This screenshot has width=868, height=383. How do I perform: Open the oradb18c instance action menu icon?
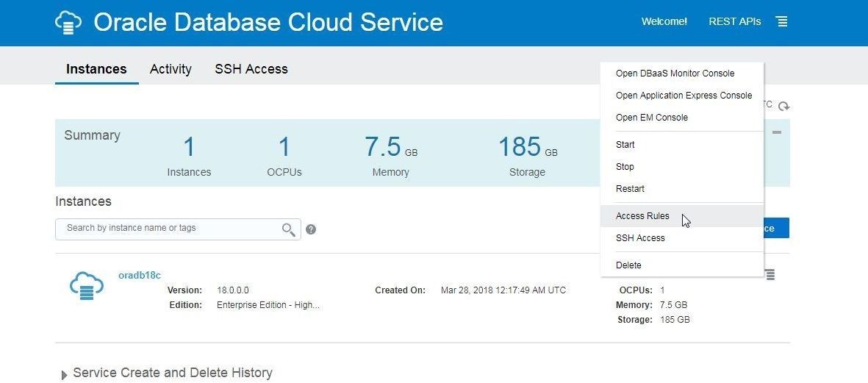click(x=770, y=274)
